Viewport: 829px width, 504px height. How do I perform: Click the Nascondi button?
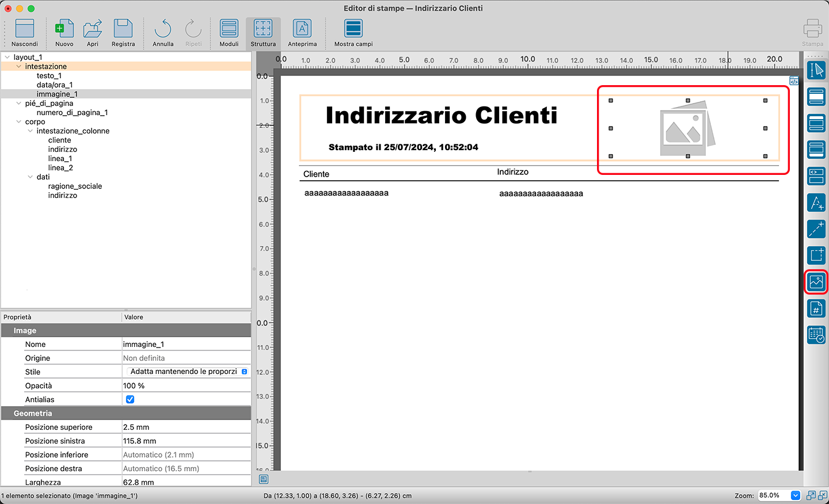click(25, 33)
